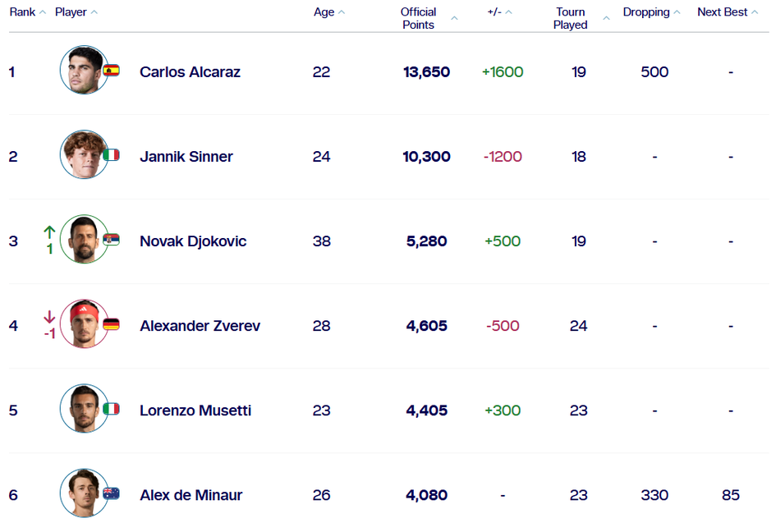Open Alex de Minaur's profile link
776x532 pixels.
click(x=191, y=494)
